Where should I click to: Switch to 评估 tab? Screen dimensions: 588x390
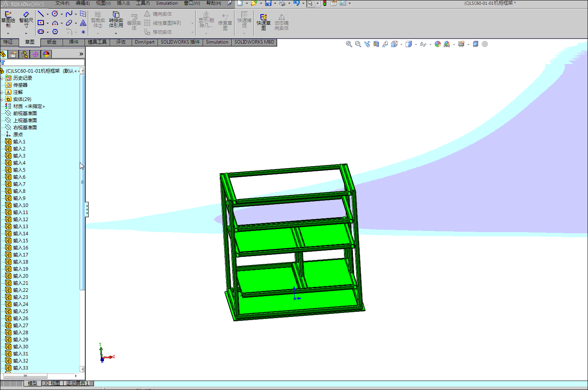click(x=121, y=42)
